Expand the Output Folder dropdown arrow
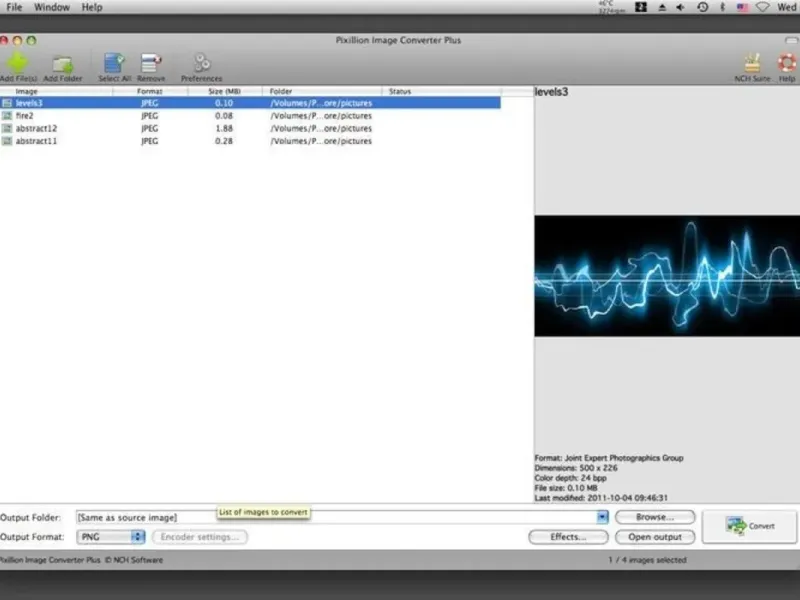This screenshot has width=800, height=600. 602,517
